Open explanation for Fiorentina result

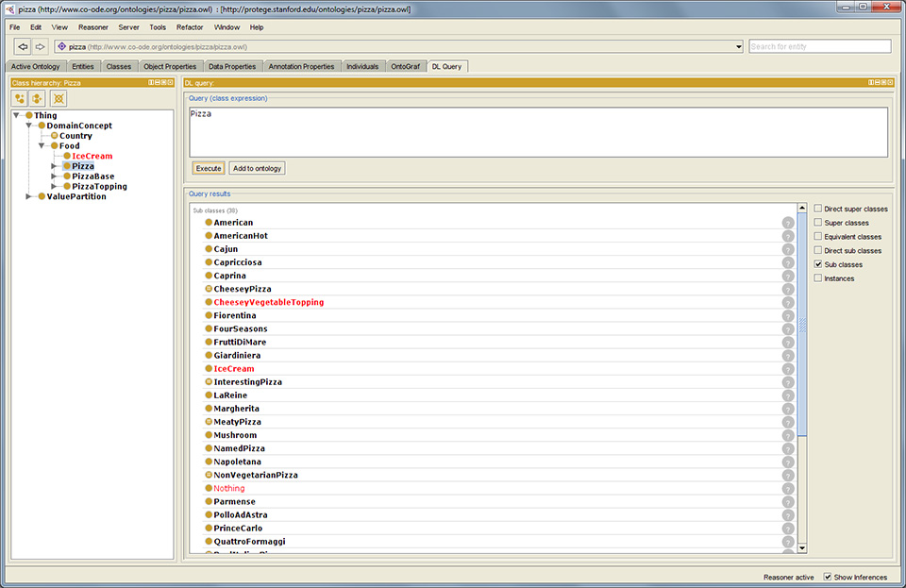pos(788,316)
